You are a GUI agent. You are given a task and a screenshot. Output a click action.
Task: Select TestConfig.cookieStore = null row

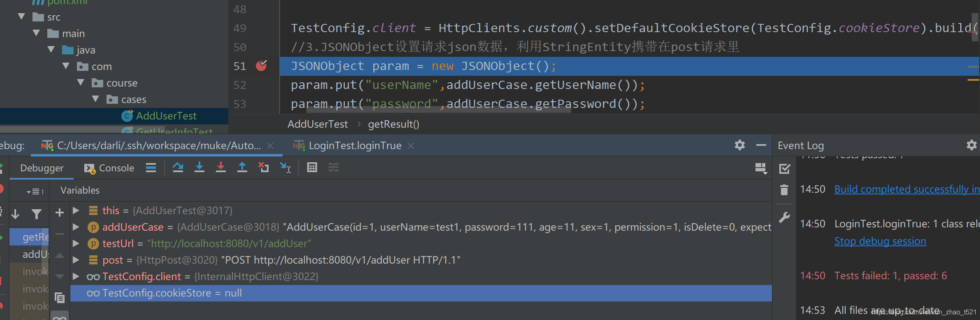(421, 293)
